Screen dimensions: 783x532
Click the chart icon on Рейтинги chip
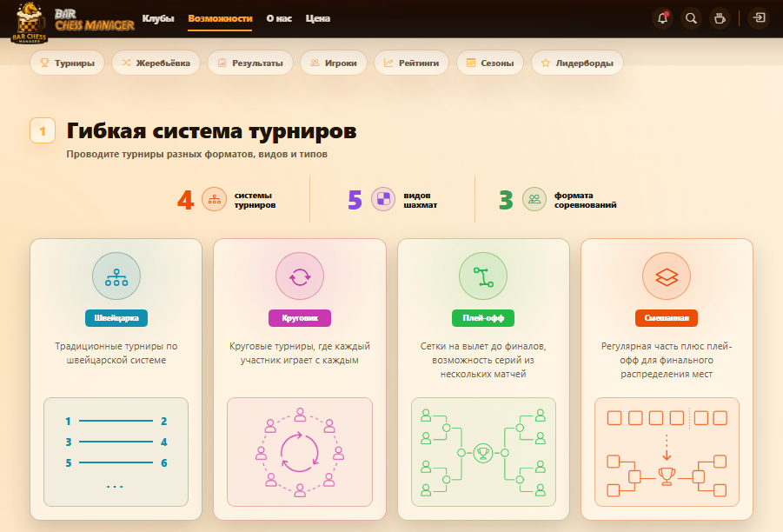[388, 63]
